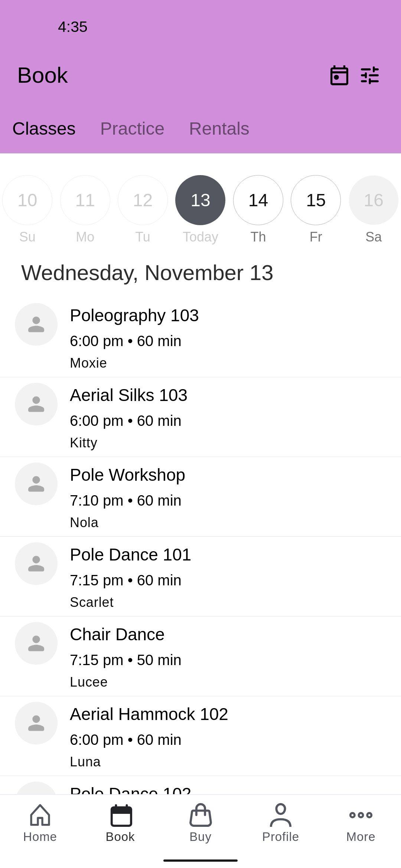This screenshot has height=868, width=401.
Task: Open the Pole Workshop class with Nola
Action: click(x=200, y=497)
